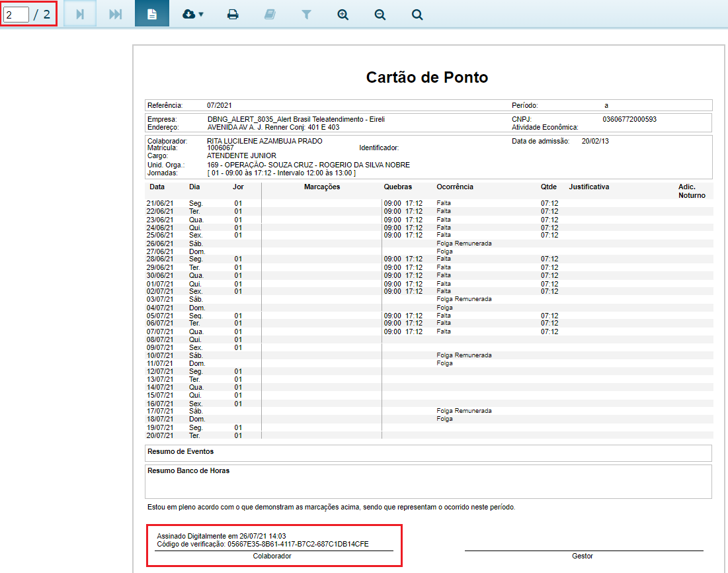The height and width of the screenshot is (573, 728).
Task: Click the Cartão de Ponto title
Action: 427,77
